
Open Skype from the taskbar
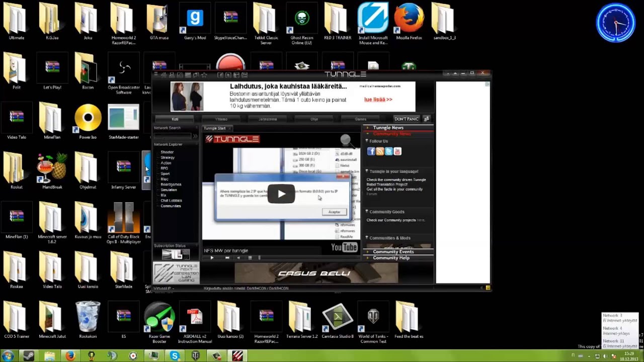(x=175, y=356)
